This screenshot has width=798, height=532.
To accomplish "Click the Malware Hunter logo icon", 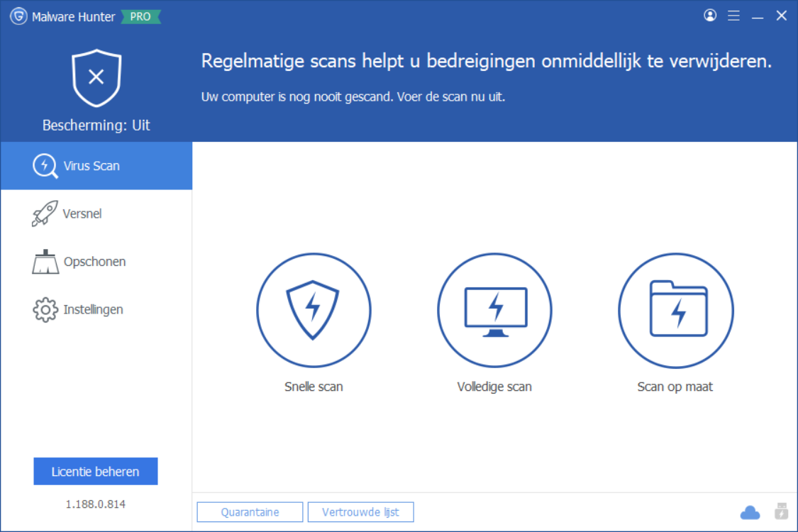I will click(18, 16).
